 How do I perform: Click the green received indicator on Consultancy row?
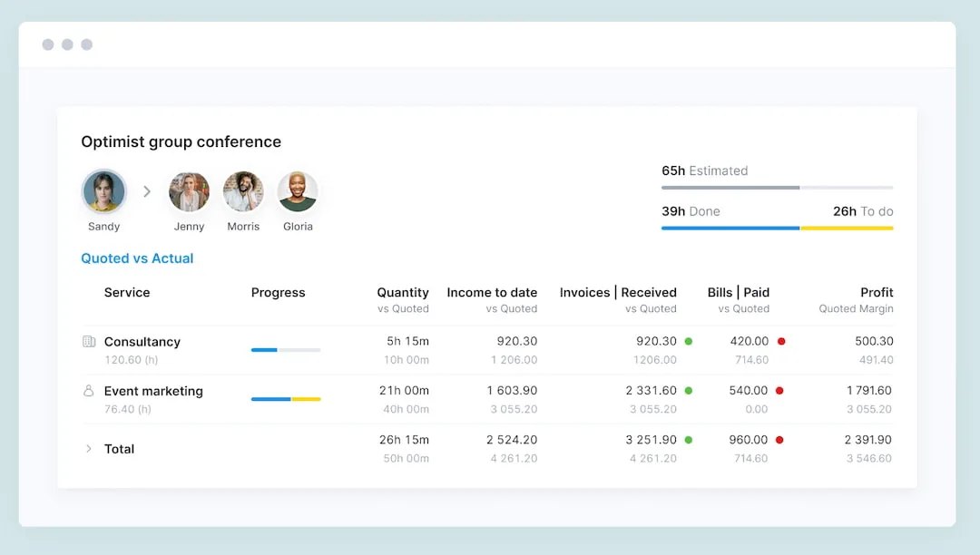click(689, 342)
